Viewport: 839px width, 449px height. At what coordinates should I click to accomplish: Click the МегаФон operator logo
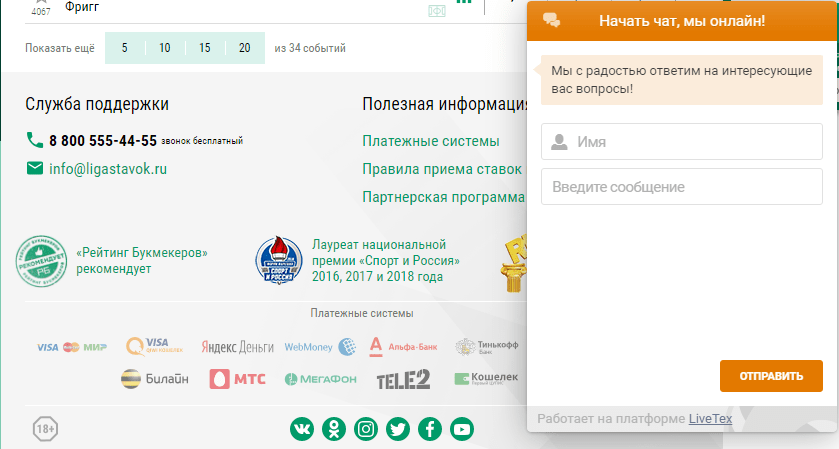click(320, 379)
